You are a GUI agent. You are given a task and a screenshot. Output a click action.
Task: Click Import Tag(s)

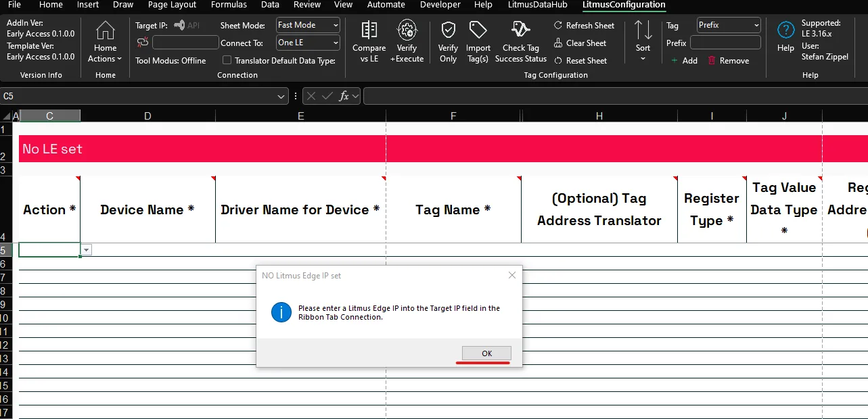(x=478, y=42)
